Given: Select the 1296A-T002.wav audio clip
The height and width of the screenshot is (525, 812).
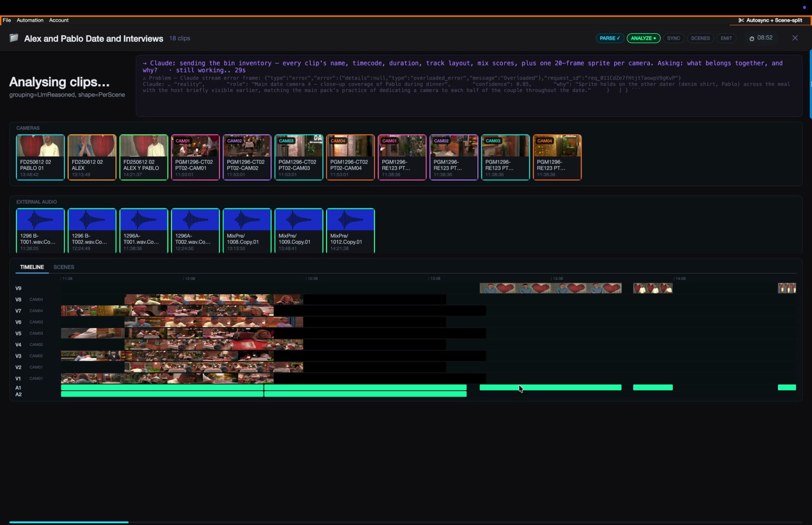Looking at the screenshot, I should click(x=195, y=231).
